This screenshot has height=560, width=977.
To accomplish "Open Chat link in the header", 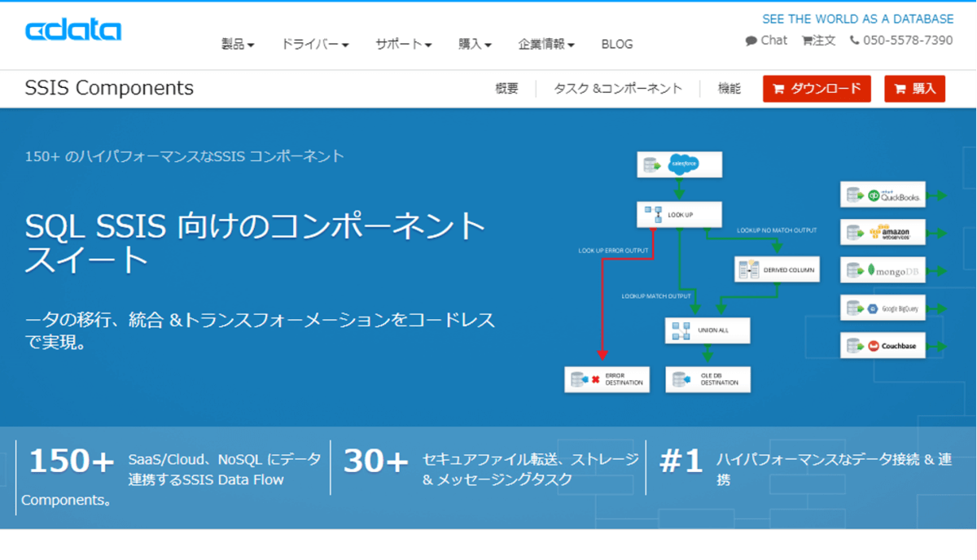I will click(766, 40).
